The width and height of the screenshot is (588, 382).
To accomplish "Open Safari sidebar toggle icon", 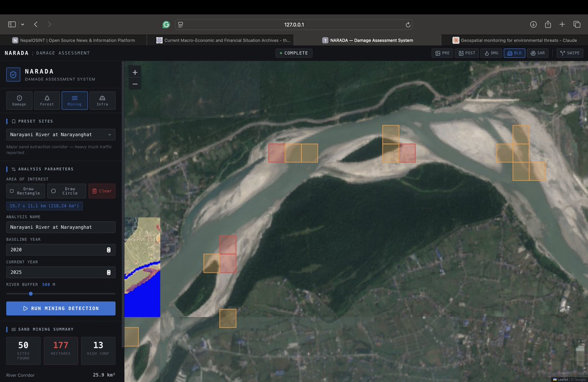I will pos(12,25).
